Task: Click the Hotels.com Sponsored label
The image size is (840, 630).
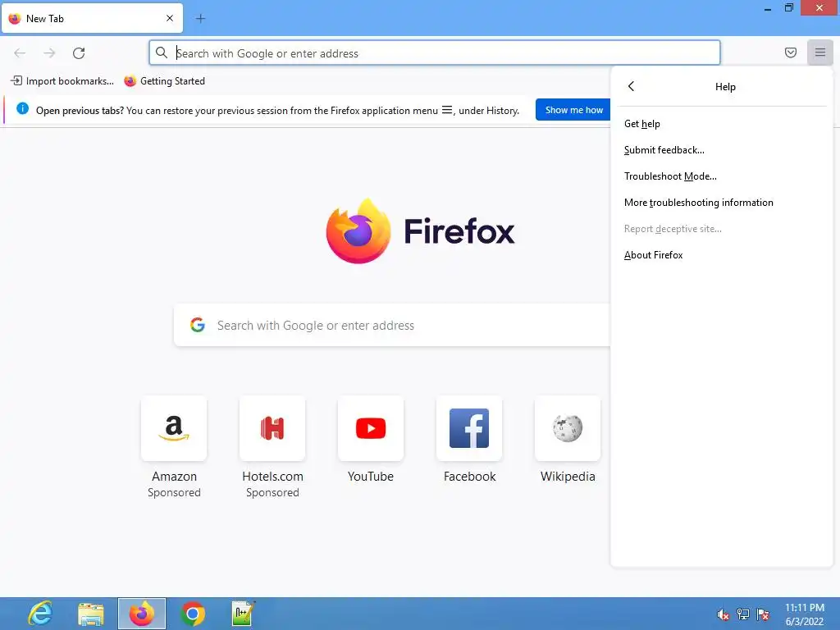Action: tap(272, 492)
